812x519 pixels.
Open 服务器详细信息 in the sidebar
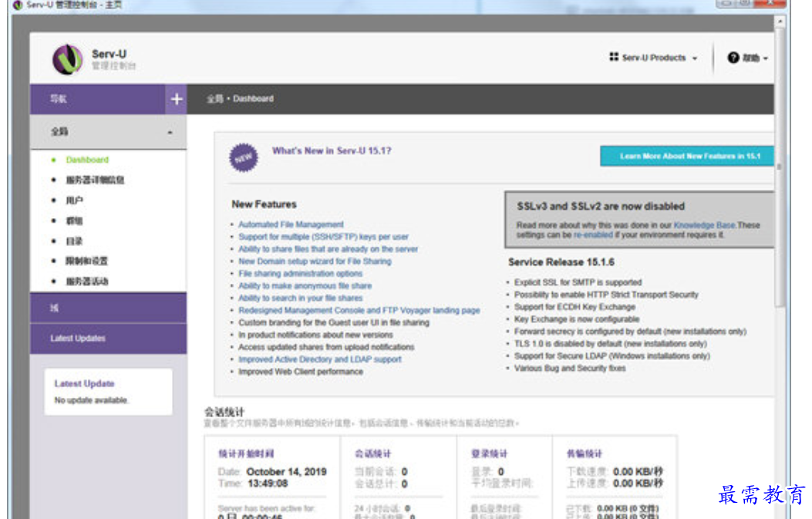coord(95,180)
